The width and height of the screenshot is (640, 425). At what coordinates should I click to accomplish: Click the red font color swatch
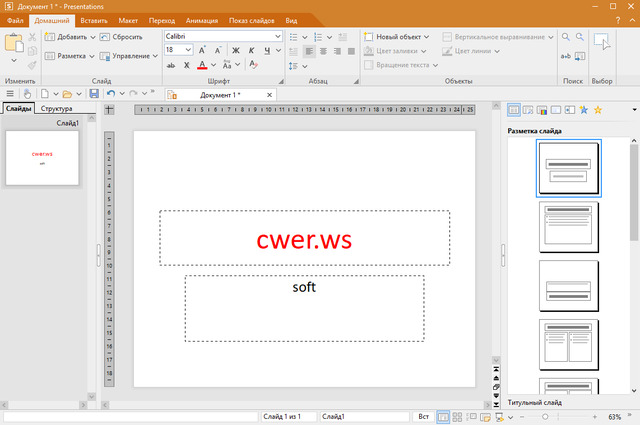point(202,66)
